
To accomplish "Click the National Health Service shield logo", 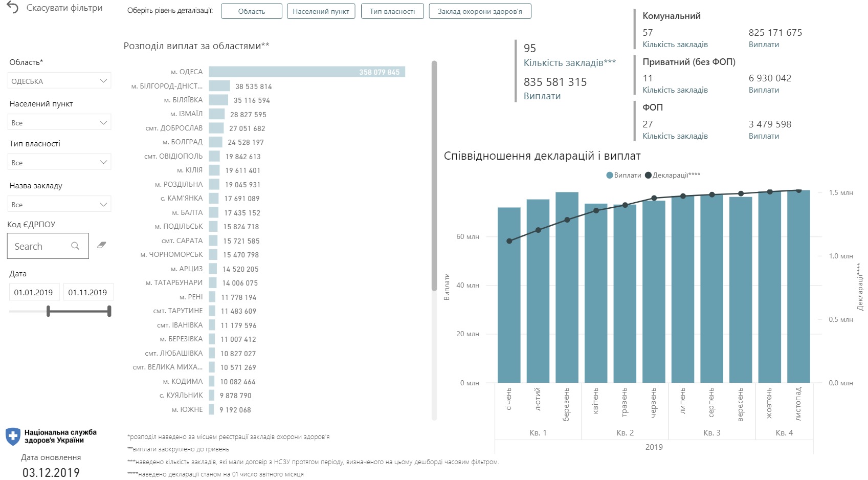I will pos(13,437).
